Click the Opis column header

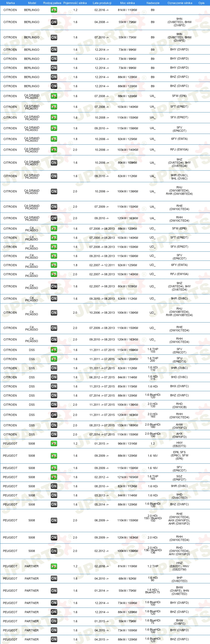(x=201, y=3)
